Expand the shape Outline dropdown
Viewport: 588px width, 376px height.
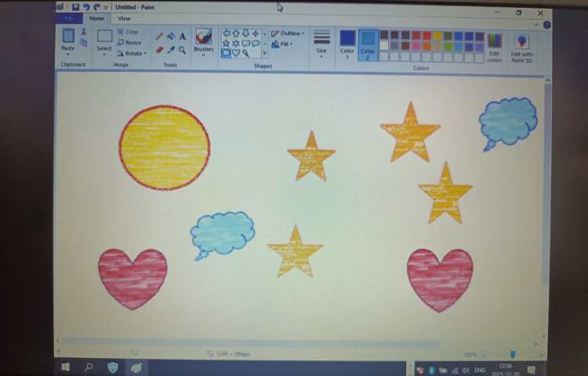tap(288, 34)
